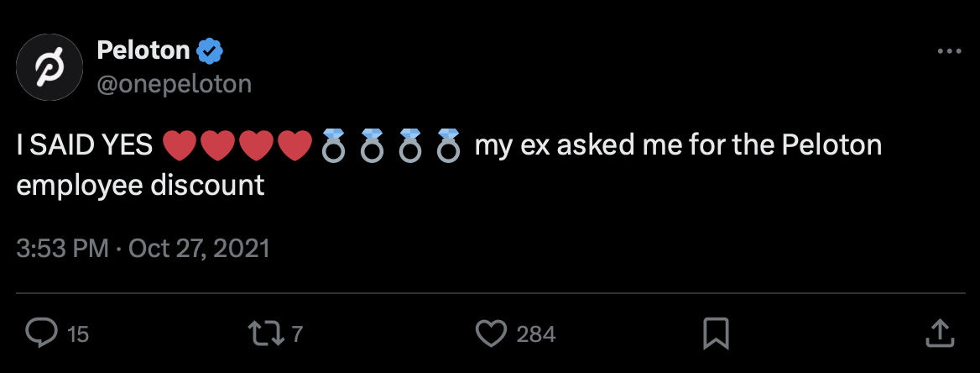Open the three-dot more options menu
This screenshot has width=980, height=373.
click(949, 51)
